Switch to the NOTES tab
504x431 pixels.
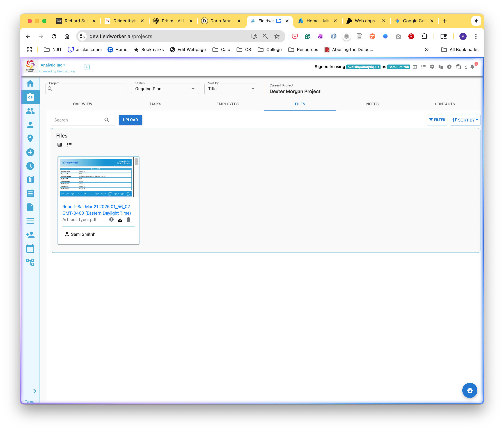[x=372, y=104]
